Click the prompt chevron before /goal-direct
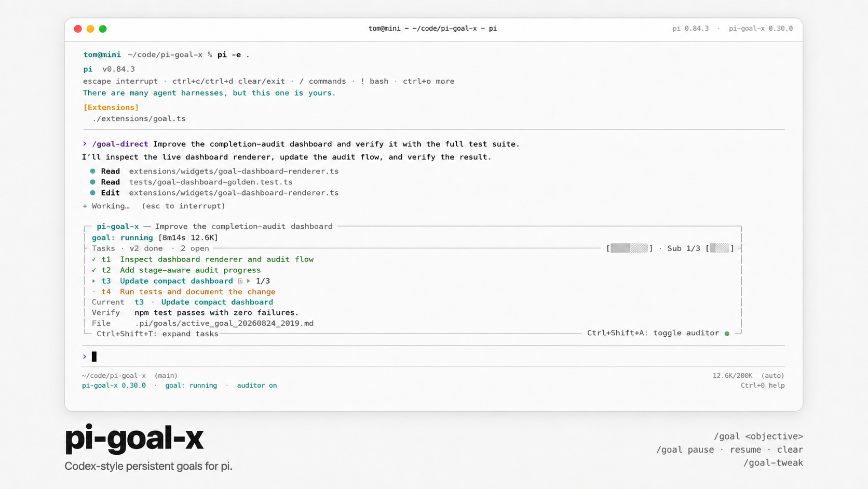The height and width of the screenshot is (489, 868). [85, 144]
